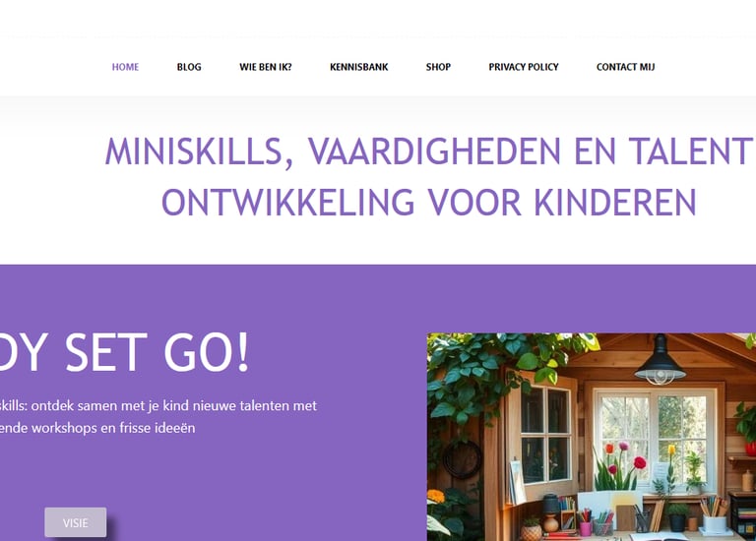The width and height of the screenshot is (756, 541).
Task: Click the Visie button
Action: 76,522
